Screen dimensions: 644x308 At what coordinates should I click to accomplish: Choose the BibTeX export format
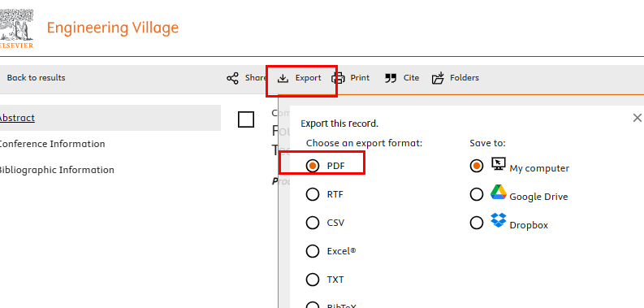[313, 305]
